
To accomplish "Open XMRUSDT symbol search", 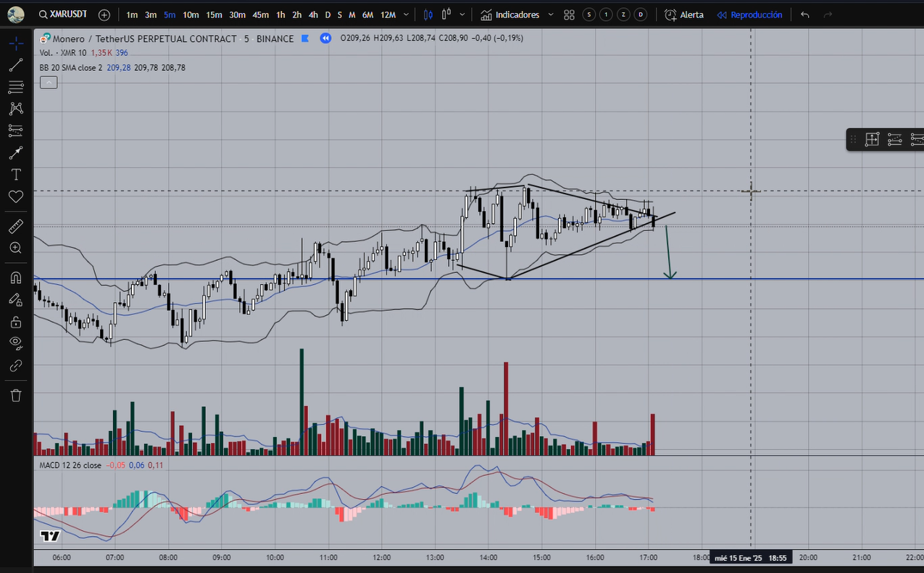I will (62, 14).
